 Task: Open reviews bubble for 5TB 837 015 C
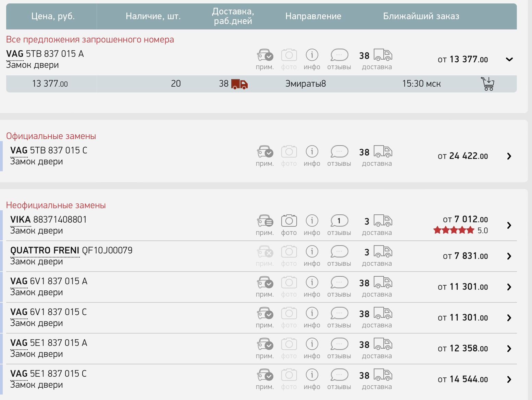339,151
